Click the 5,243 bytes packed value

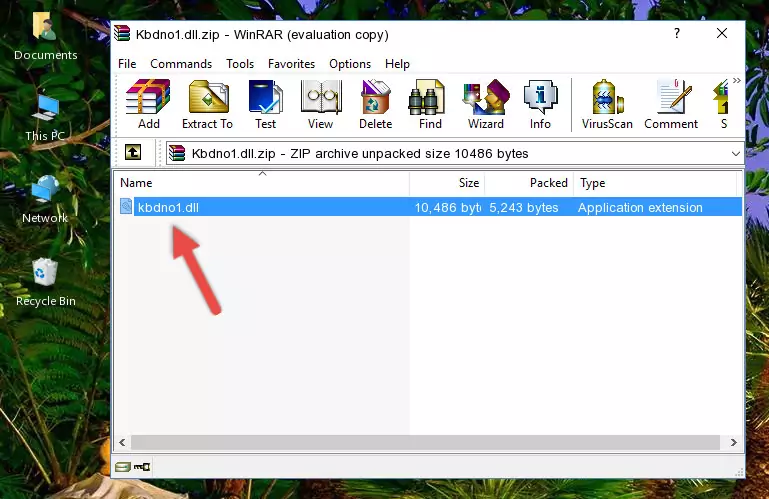[523, 208]
